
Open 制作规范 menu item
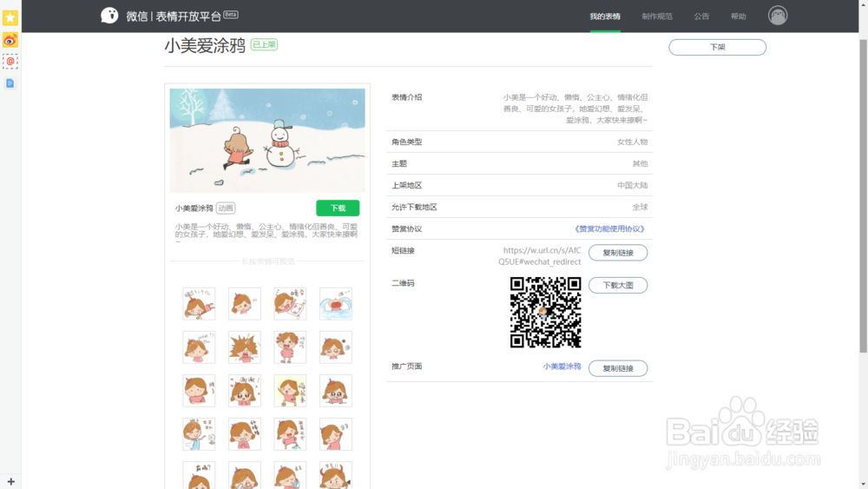click(657, 17)
